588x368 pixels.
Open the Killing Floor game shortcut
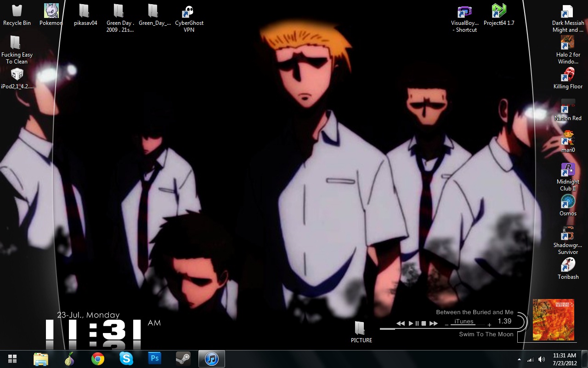(x=568, y=75)
